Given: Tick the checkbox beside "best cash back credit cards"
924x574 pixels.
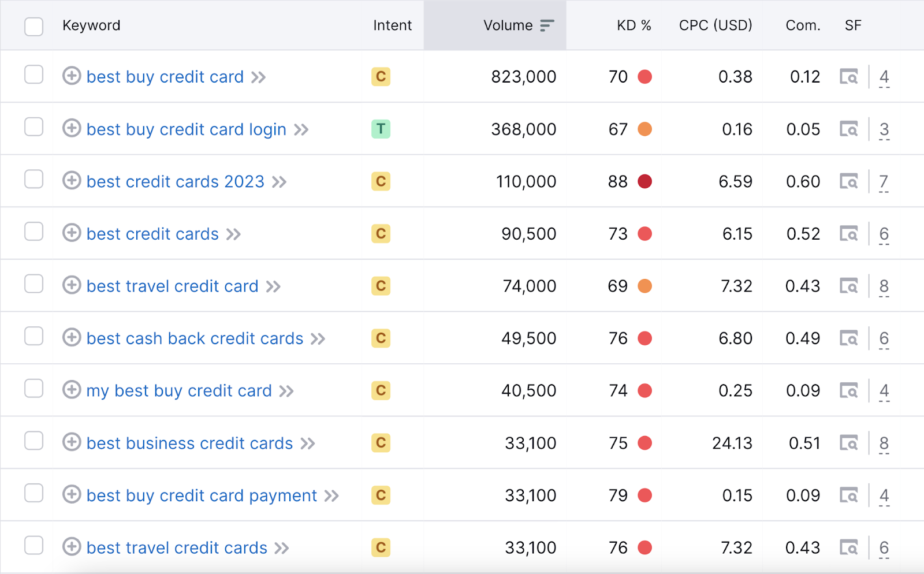Looking at the screenshot, I should coord(34,337).
